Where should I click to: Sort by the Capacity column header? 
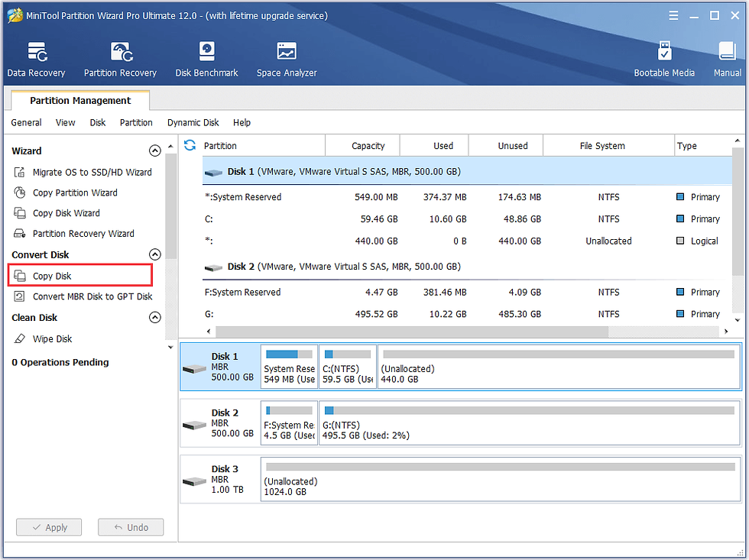[x=362, y=146]
